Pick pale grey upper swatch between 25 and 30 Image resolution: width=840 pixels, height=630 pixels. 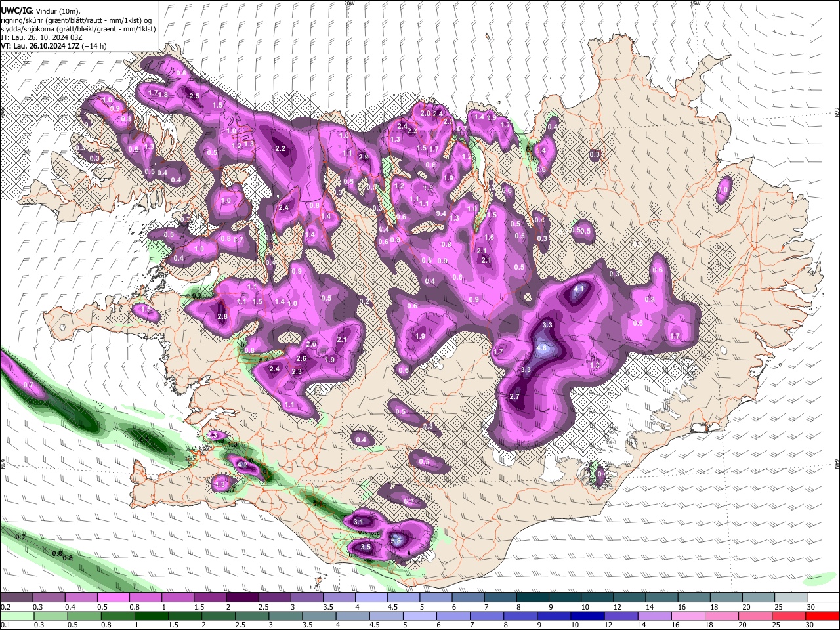click(791, 597)
